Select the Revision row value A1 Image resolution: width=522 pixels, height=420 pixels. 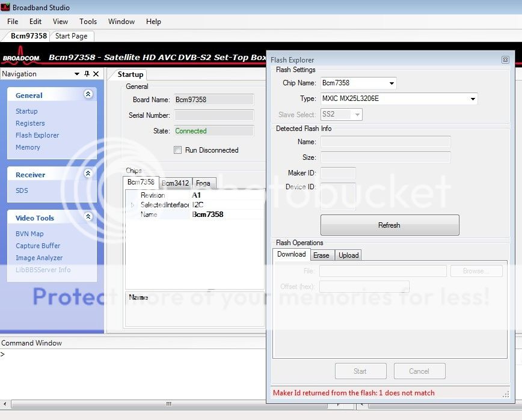(x=197, y=195)
